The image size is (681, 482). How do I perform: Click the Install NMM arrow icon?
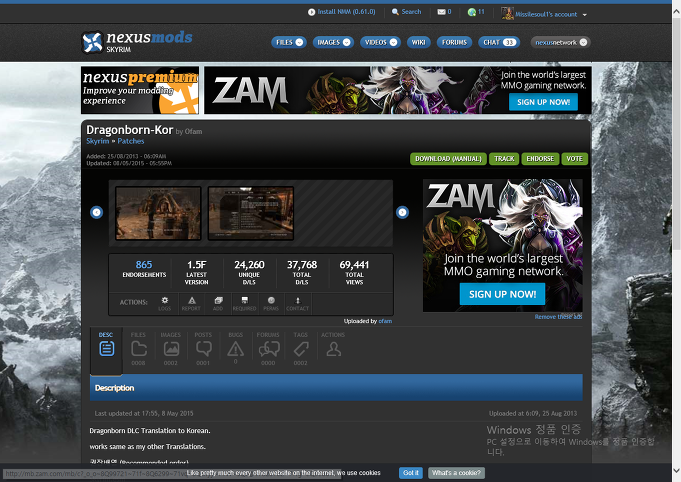[x=311, y=12]
